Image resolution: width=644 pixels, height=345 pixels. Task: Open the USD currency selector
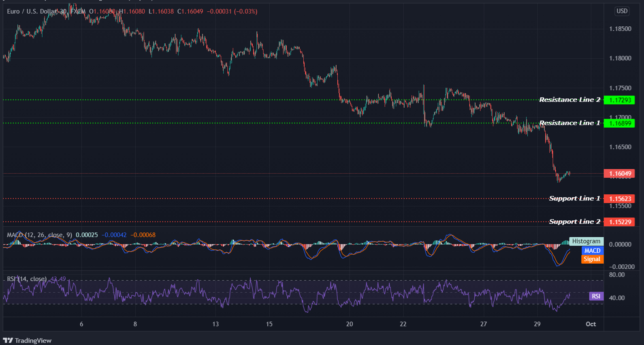click(622, 11)
